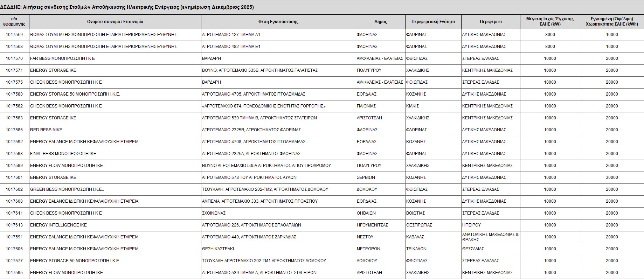This screenshot has height=279, width=644.
Task: Click the ENERGY INTELLIGENCE IKE cell
Action: pos(58,225)
